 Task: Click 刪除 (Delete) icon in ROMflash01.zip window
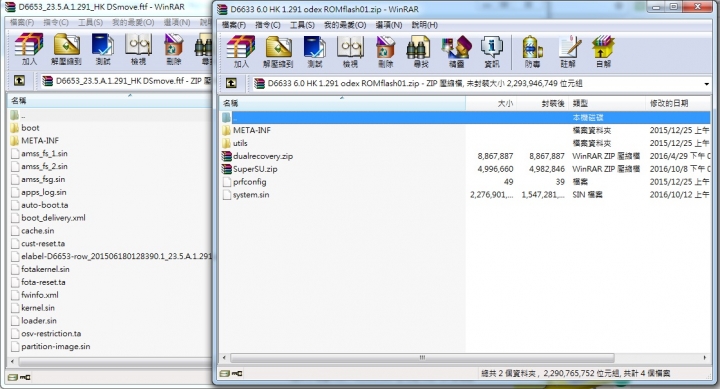tap(385, 51)
